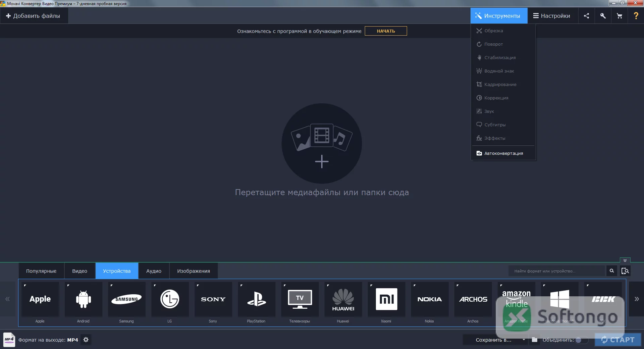Open the shopping cart purchase icon
This screenshot has width=644, height=349.
619,16
